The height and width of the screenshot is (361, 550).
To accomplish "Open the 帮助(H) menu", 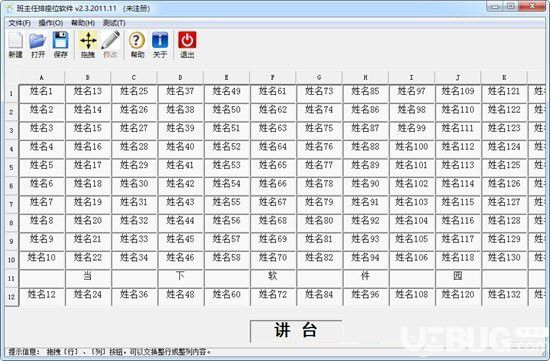I will tap(83, 23).
